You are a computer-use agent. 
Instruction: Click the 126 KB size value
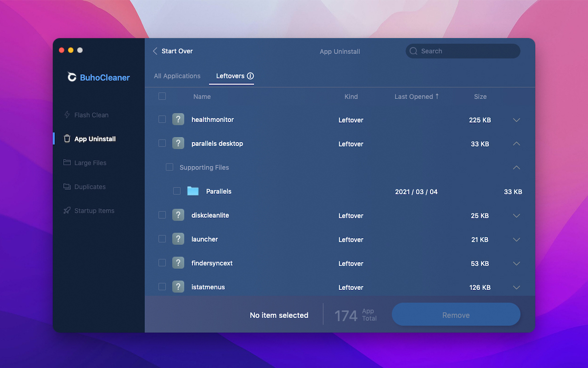pyautogui.click(x=480, y=288)
